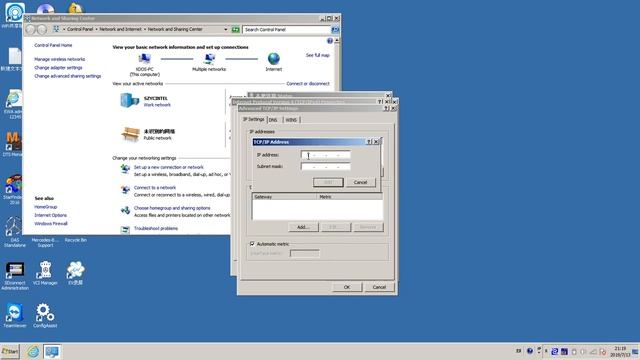
Task: Click the Back navigation arrow
Action: coord(30,29)
